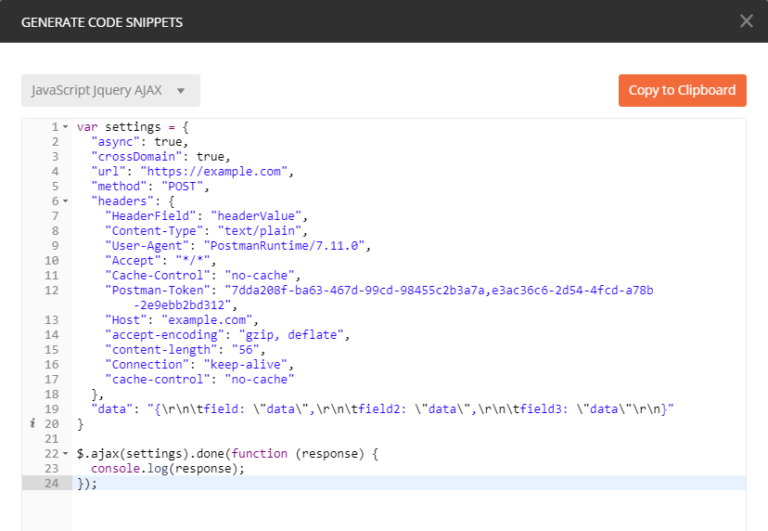Collapse the settings block at line 1

pos(65,127)
